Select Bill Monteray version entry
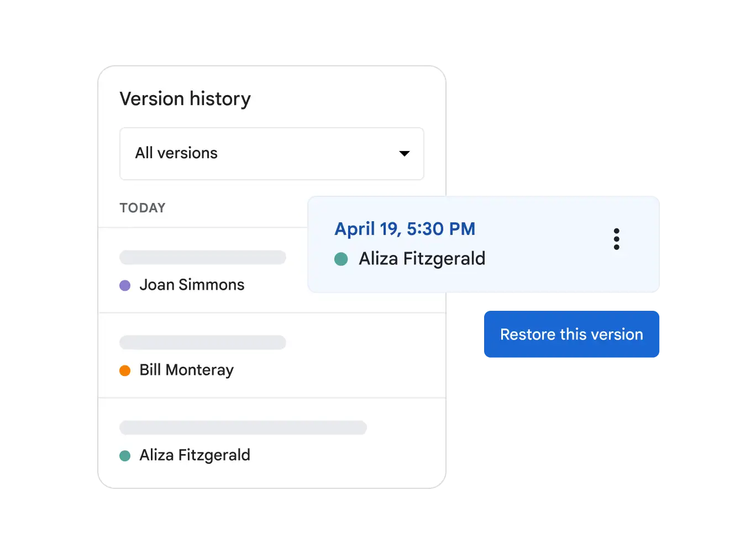The height and width of the screenshot is (553, 756). point(186,370)
